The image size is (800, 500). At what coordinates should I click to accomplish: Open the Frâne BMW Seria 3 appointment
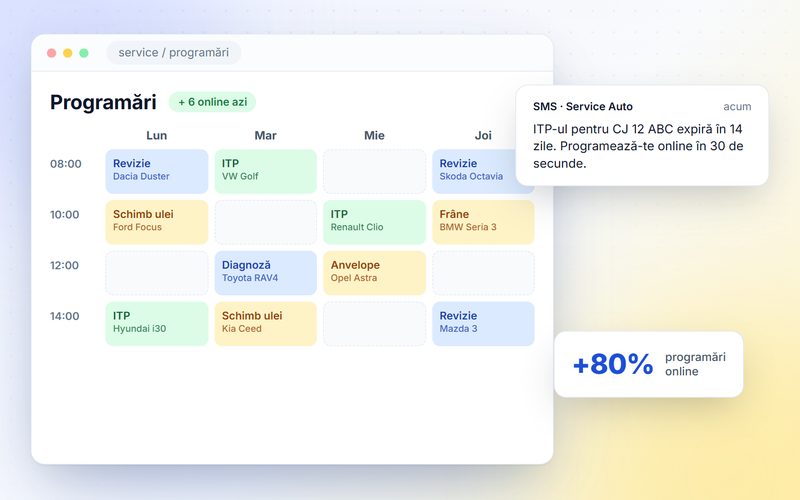click(483, 222)
